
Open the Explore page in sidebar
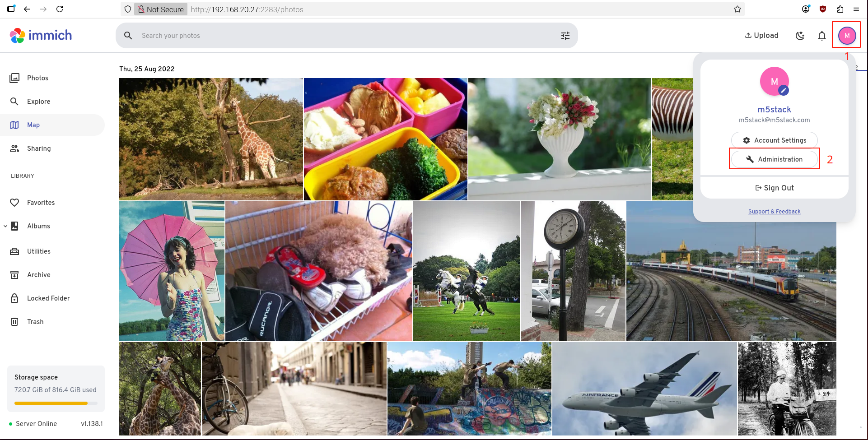38,102
